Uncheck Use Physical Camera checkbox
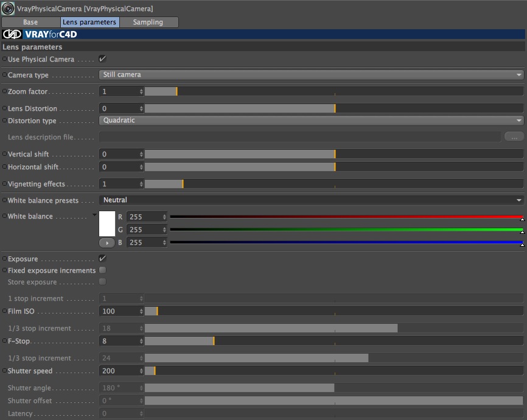This screenshot has height=420, width=527. [x=102, y=59]
